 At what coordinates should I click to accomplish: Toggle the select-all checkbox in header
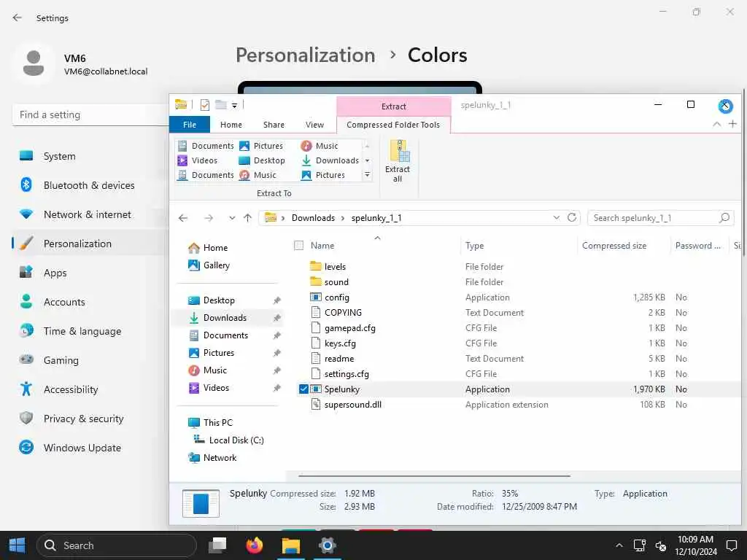(298, 246)
